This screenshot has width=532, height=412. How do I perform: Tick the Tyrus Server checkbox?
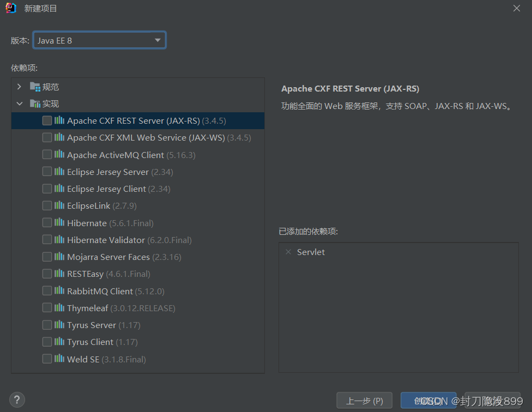click(x=47, y=325)
